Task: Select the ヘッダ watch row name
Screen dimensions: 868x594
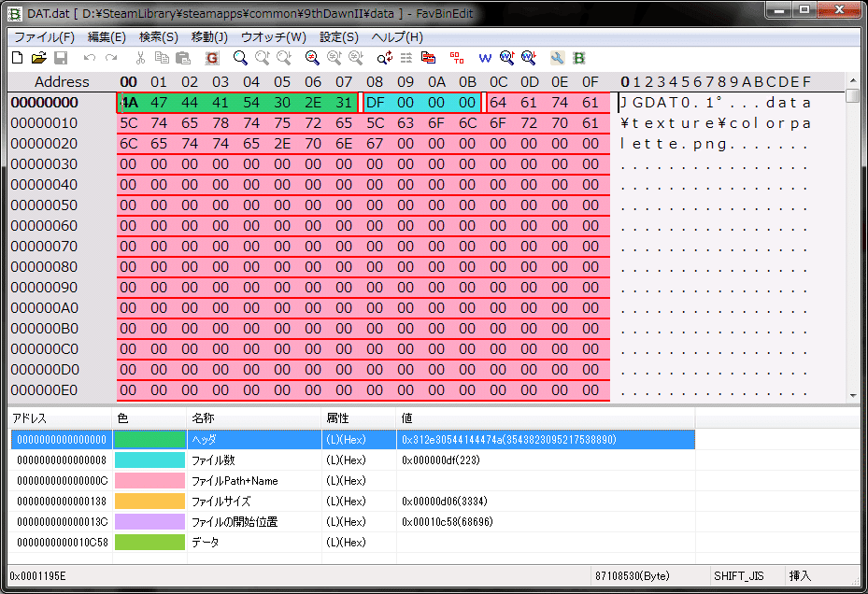Action: (204, 440)
